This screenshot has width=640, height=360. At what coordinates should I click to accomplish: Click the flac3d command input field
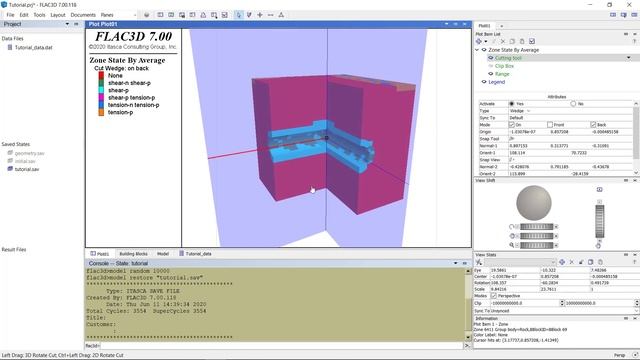(x=281, y=346)
